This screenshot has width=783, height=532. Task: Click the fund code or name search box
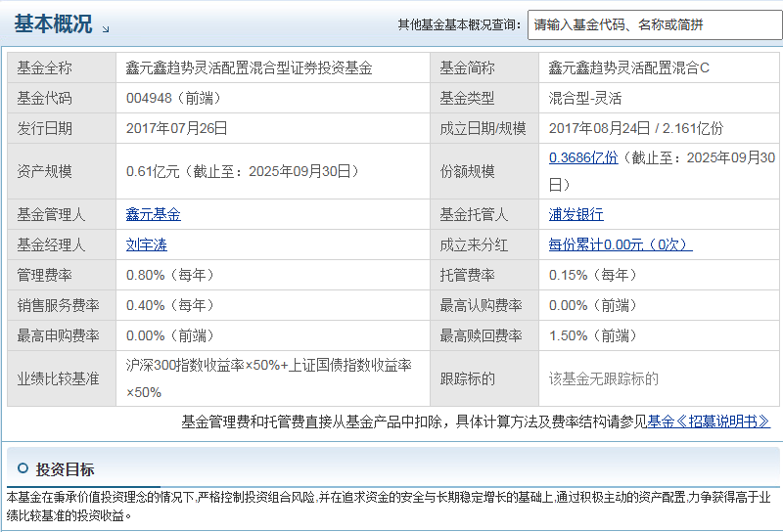coord(655,25)
